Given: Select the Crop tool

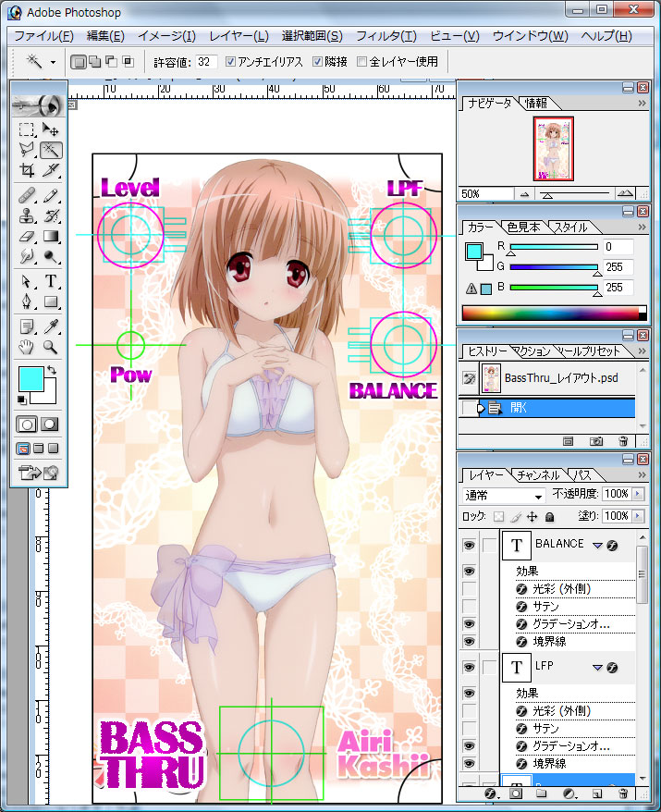Looking at the screenshot, I should click(x=27, y=170).
